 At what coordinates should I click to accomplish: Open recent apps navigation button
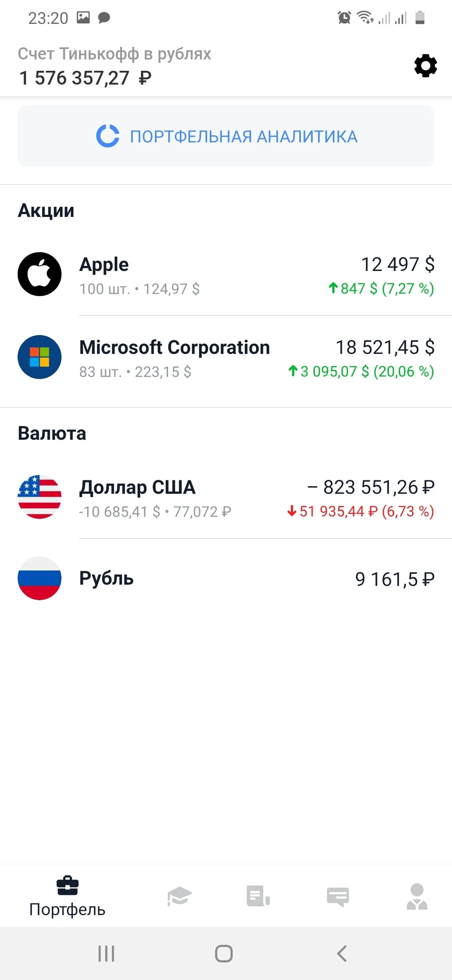pos(106,954)
